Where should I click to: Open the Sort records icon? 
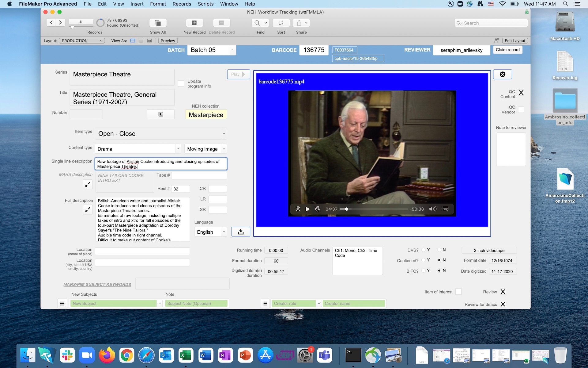click(281, 23)
